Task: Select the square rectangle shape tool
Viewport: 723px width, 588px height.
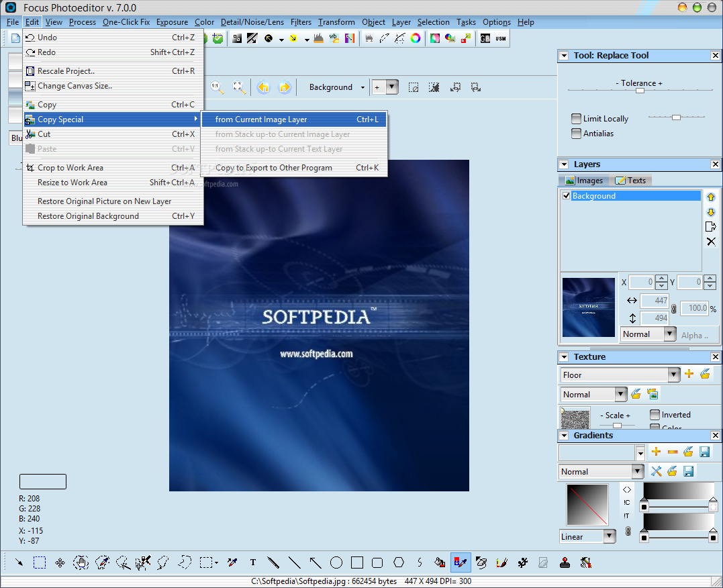Action: tap(357, 562)
